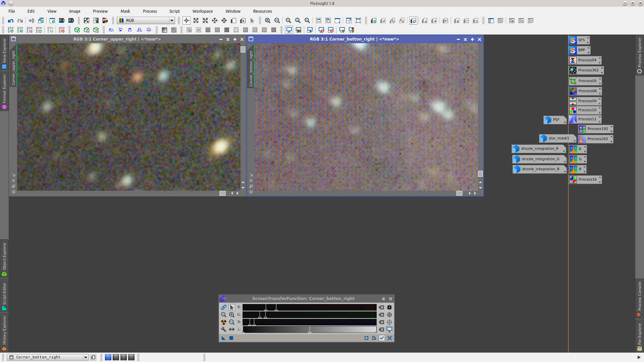Viewport: 644px width, 362px height.
Task: Toggle STF zoom out mode
Action: (x=232, y=322)
